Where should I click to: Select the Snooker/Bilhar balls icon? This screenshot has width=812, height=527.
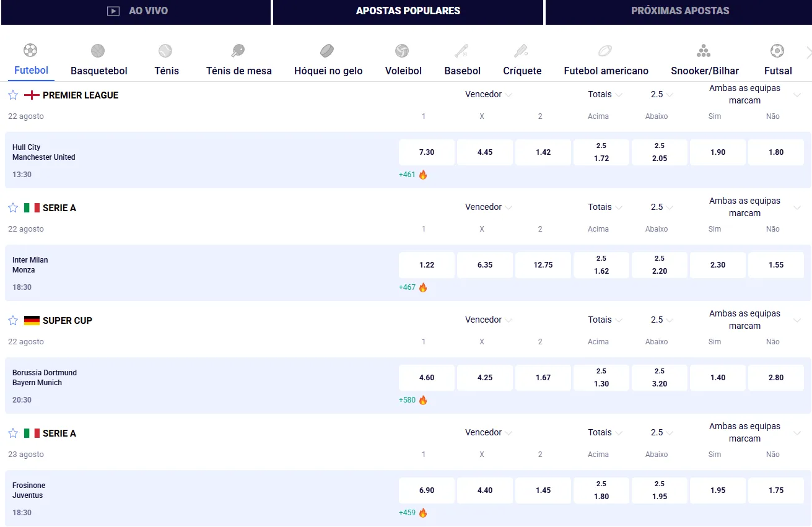704,51
